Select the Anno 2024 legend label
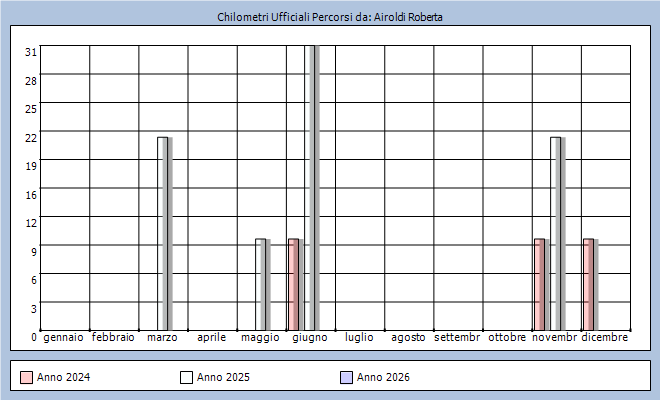This screenshot has width=660, height=400. click(64, 377)
